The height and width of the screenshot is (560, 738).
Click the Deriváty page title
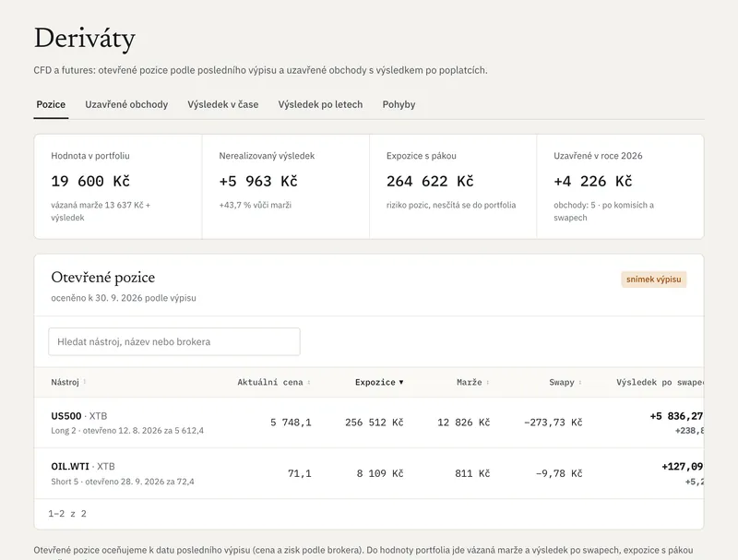pos(85,39)
